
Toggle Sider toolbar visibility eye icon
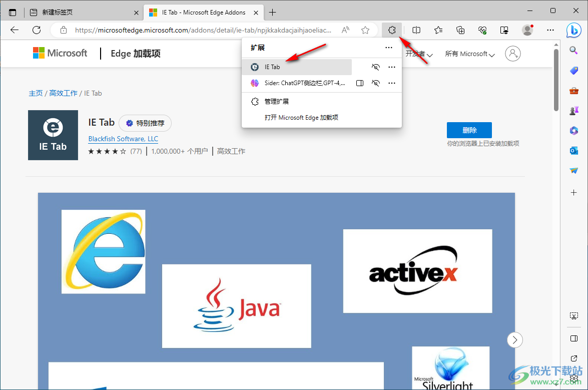(x=375, y=83)
